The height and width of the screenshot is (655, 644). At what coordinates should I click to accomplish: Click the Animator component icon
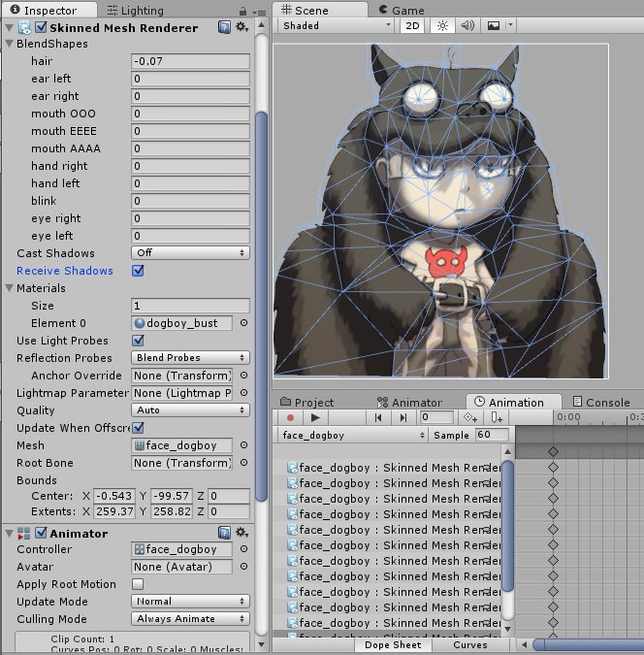(x=24, y=534)
